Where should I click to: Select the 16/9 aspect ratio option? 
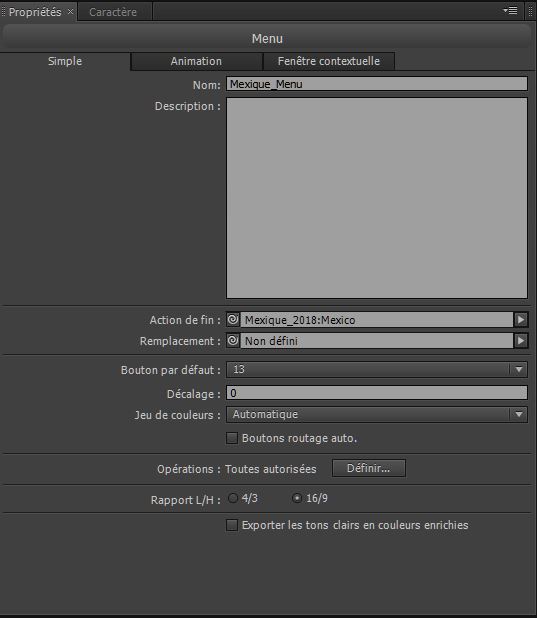coord(296,498)
